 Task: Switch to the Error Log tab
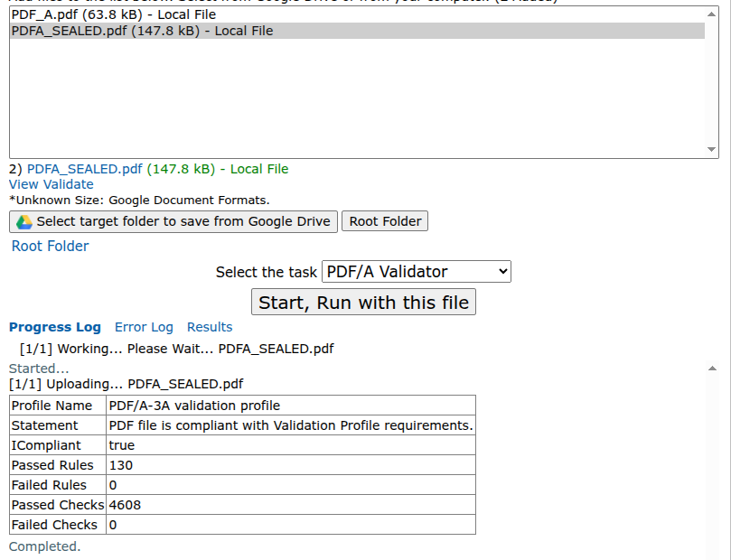coord(144,327)
